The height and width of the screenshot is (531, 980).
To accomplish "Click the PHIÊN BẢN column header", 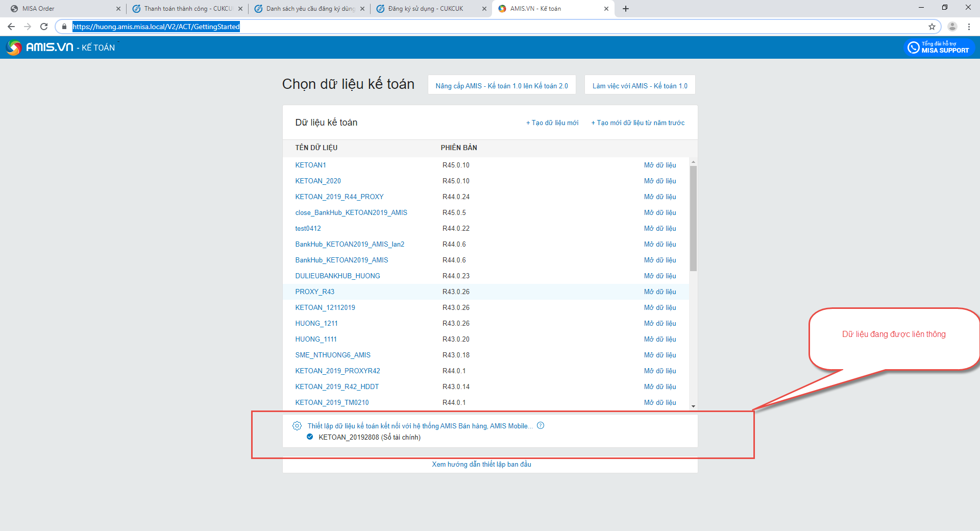I will 459,148.
